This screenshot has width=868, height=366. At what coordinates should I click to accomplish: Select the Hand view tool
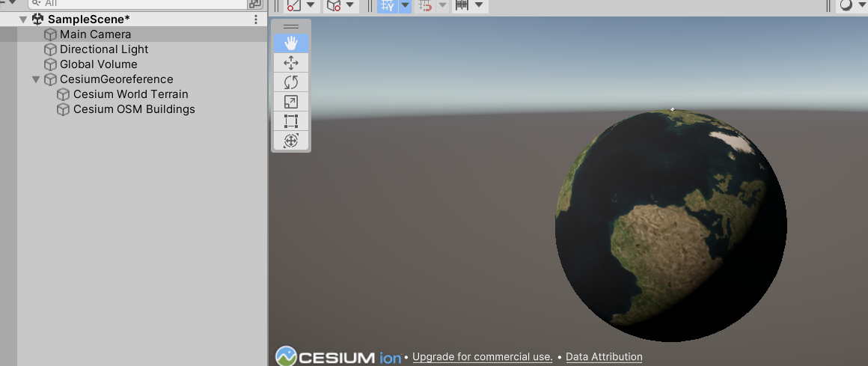coord(290,43)
